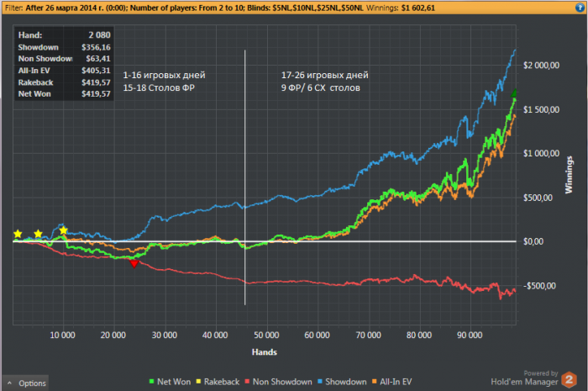Expand the Options panel
The width and height of the screenshot is (588, 391).
click(x=26, y=383)
